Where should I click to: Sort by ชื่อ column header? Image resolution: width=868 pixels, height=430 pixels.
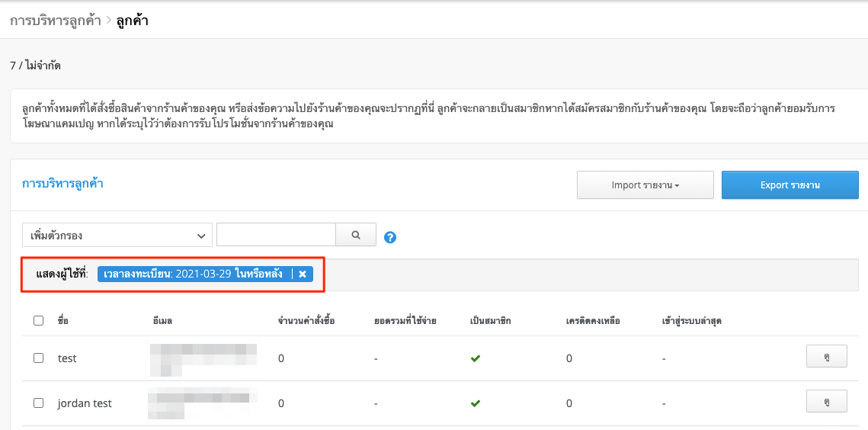click(62, 321)
